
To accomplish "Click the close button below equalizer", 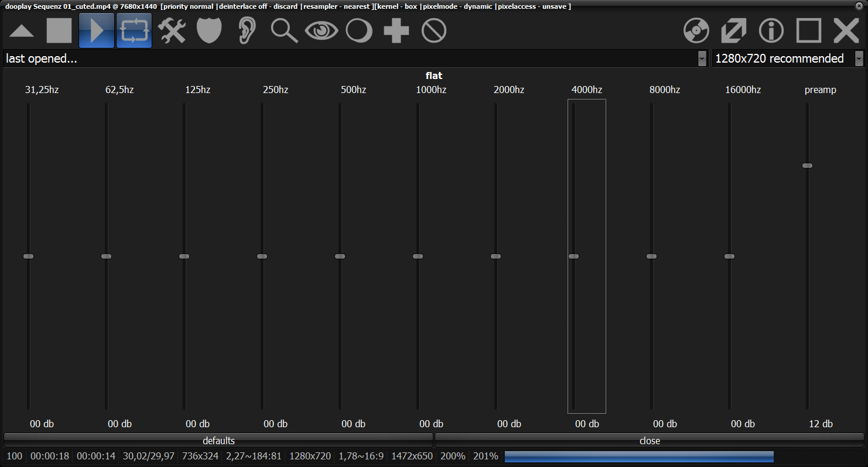I will click(x=650, y=441).
